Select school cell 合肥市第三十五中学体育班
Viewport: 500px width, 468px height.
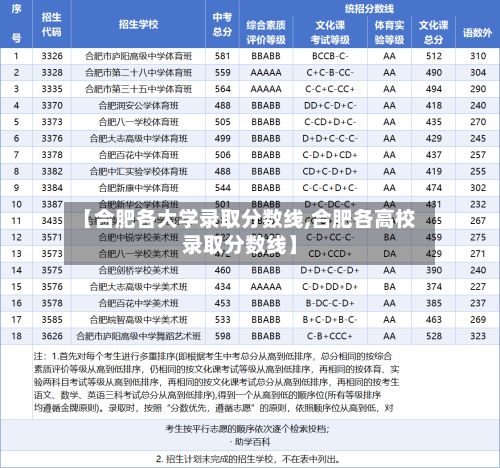pyautogui.click(x=138, y=89)
